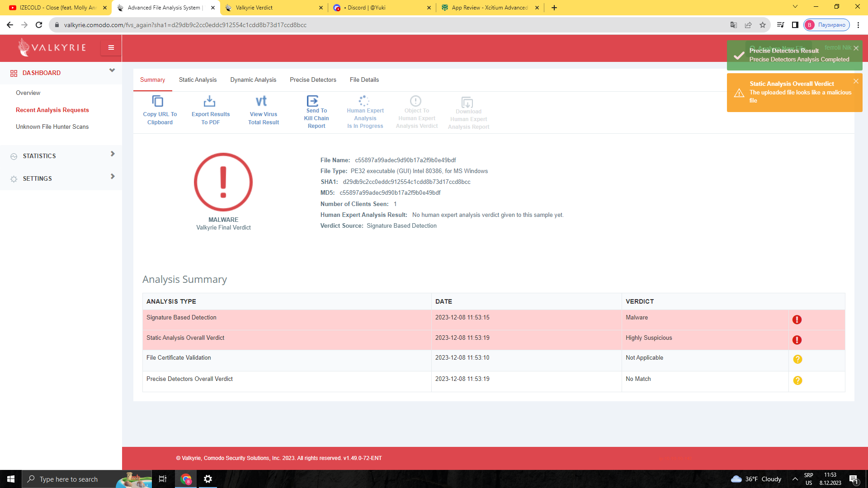Click red alert icon in Malware row
868x488 pixels.
click(x=797, y=320)
